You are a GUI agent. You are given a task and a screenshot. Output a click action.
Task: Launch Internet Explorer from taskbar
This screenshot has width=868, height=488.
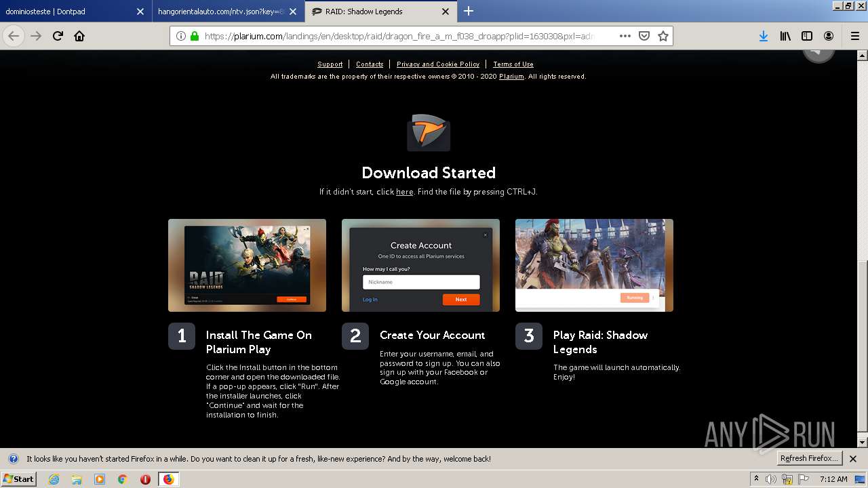tap(54, 479)
